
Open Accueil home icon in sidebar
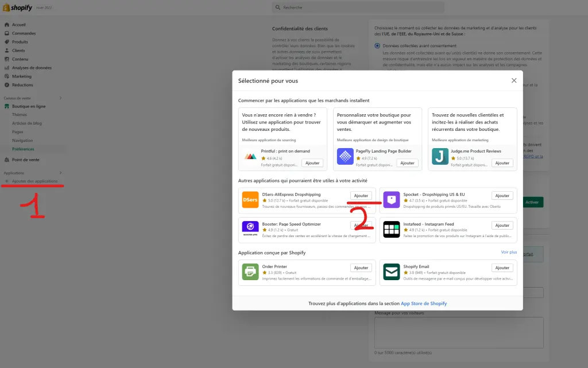[6, 25]
